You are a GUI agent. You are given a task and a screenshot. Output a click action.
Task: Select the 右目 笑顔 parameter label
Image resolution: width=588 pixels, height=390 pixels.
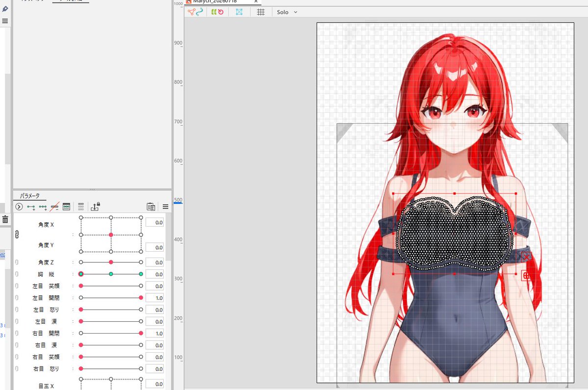(x=46, y=357)
